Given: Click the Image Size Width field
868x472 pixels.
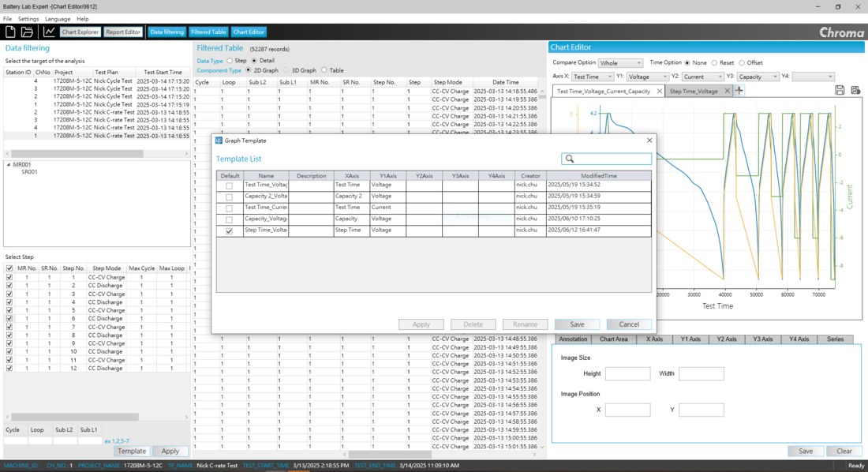Looking at the screenshot, I should click(702, 373).
